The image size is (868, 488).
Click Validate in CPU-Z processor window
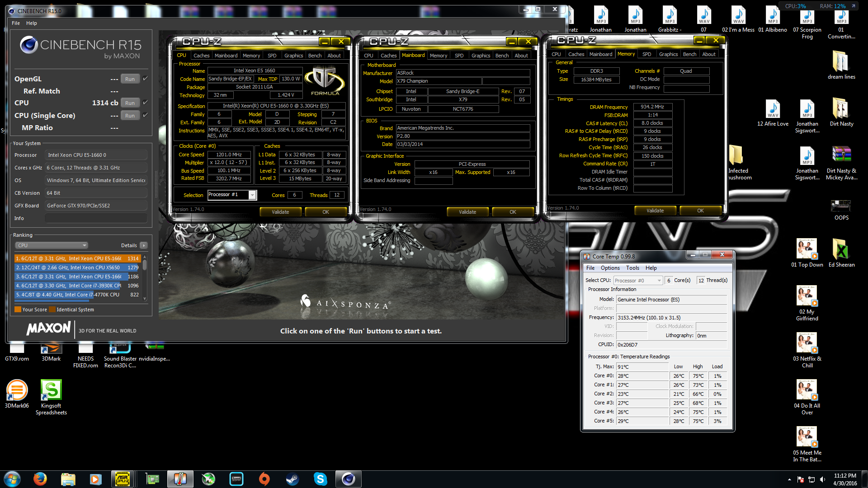(x=280, y=212)
